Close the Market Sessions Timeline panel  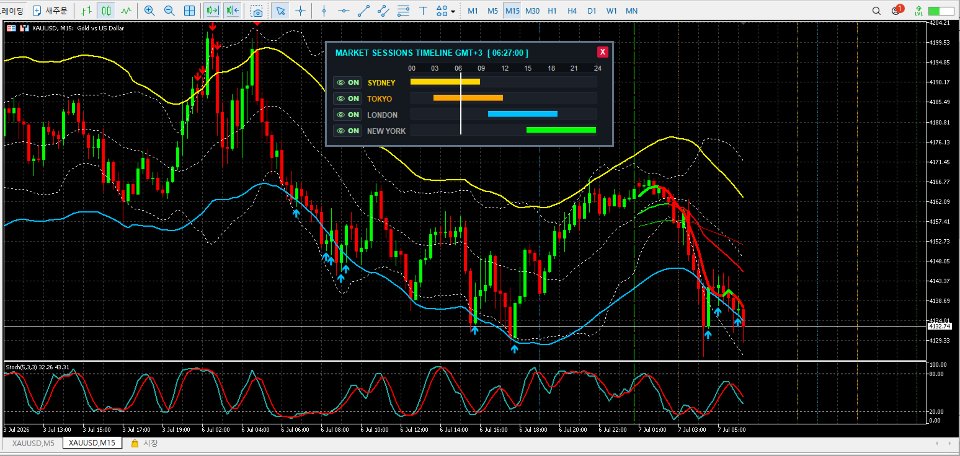tap(602, 52)
